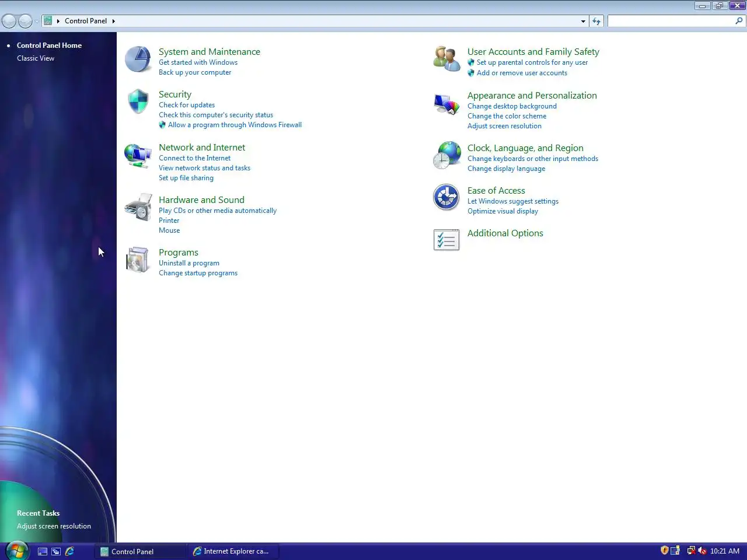The height and width of the screenshot is (560, 747).
Task: Click Change display language link
Action: 506,169
